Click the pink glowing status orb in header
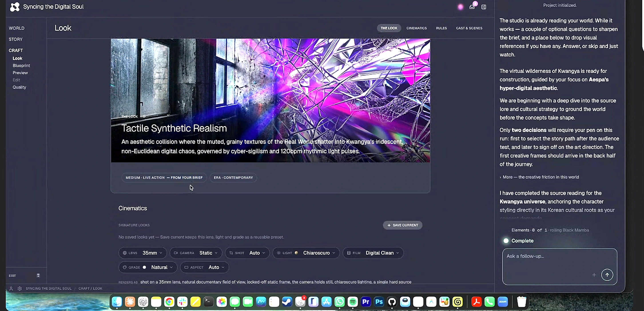Image resolution: width=644 pixels, height=311 pixels. 461,7
